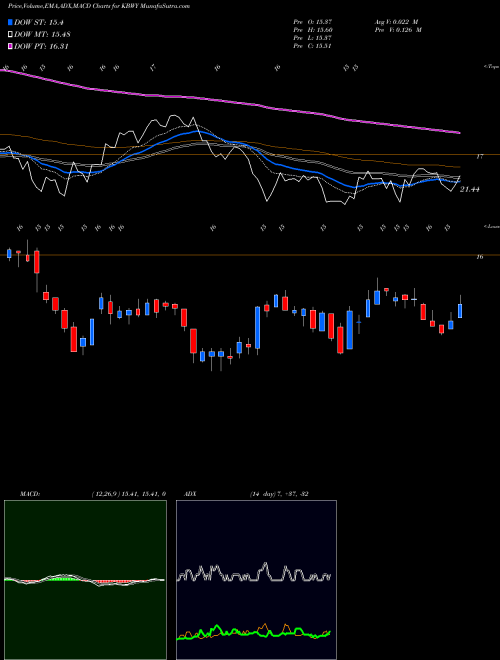Click the Pre L: 15.37 value
The height and width of the screenshot is (660, 500).
[314, 37]
